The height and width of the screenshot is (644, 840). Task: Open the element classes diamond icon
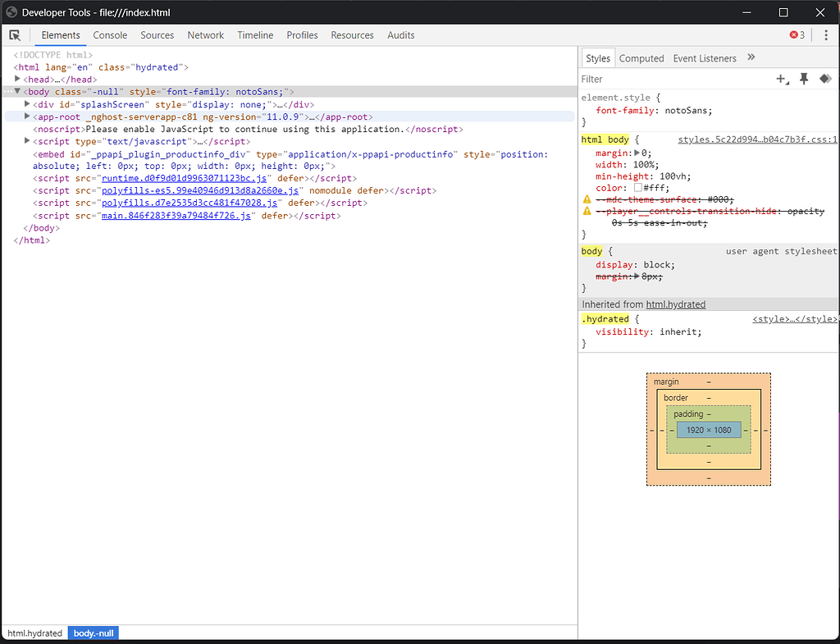point(825,78)
